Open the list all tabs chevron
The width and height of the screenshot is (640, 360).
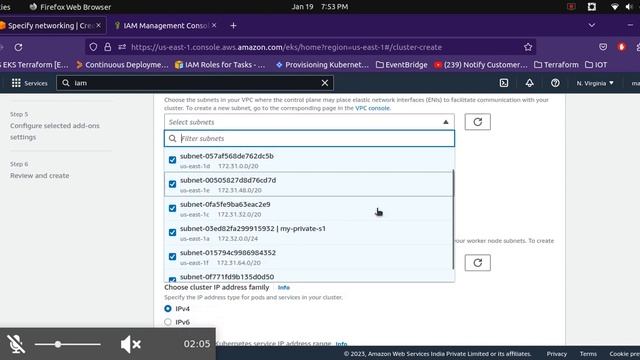click(x=591, y=25)
